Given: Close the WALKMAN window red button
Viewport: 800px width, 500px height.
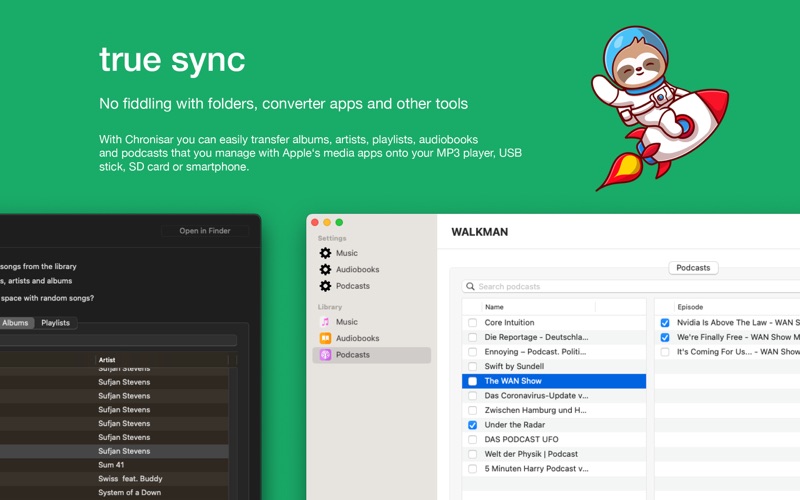Looking at the screenshot, I should click(x=315, y=222).
